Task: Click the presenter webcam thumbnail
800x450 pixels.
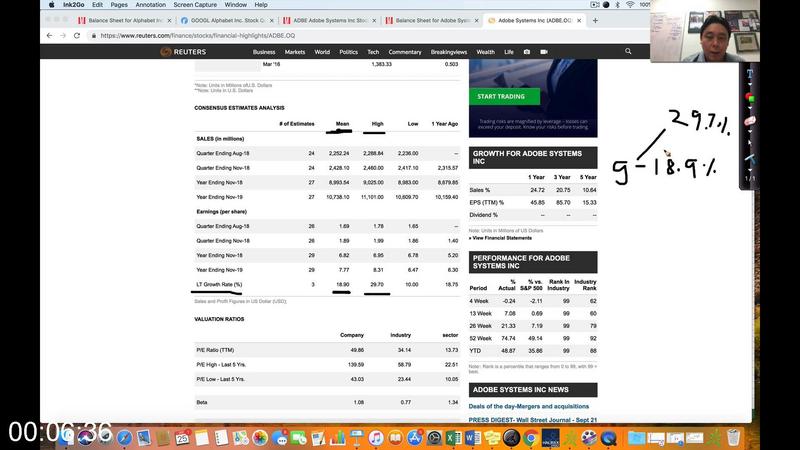Action: pyautogui.click(x=705, y=31)
